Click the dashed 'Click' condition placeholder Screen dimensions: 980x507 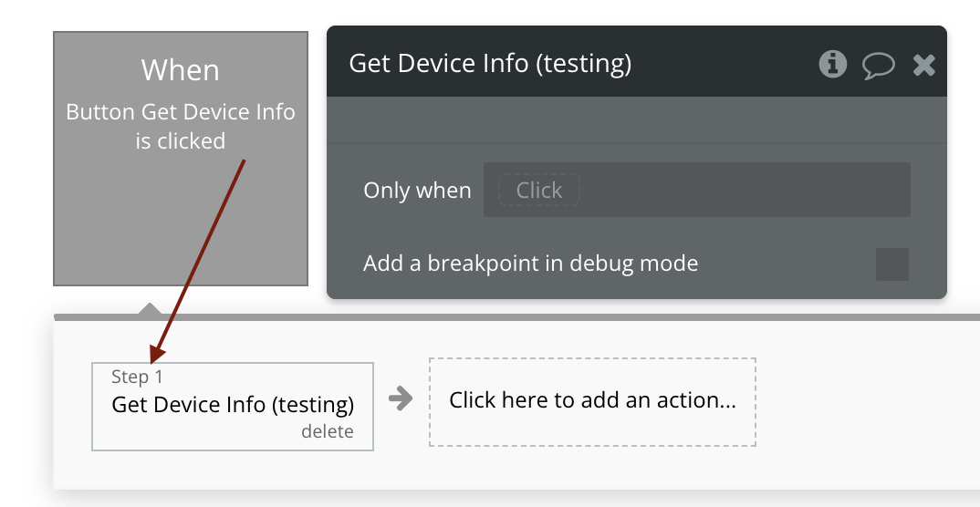[x=538, y=190]
